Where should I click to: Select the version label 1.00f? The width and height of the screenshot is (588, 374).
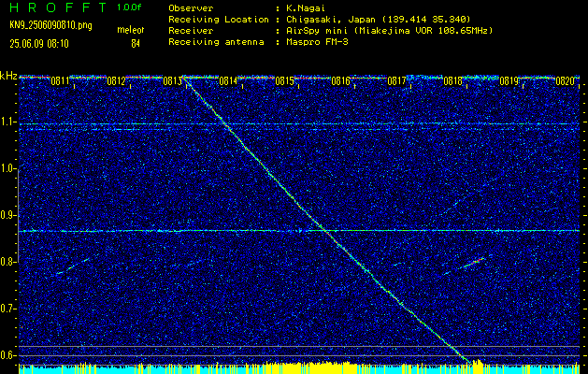(129, 7)
